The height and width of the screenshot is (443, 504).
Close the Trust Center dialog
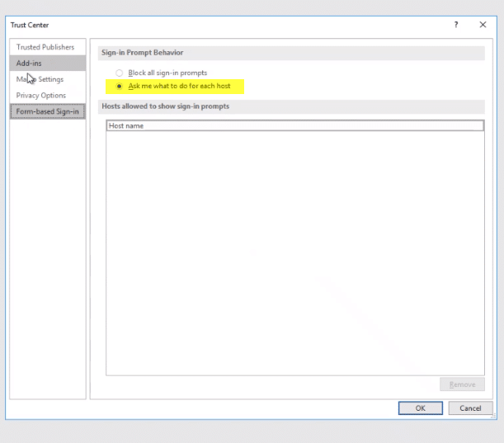point(483,25)
